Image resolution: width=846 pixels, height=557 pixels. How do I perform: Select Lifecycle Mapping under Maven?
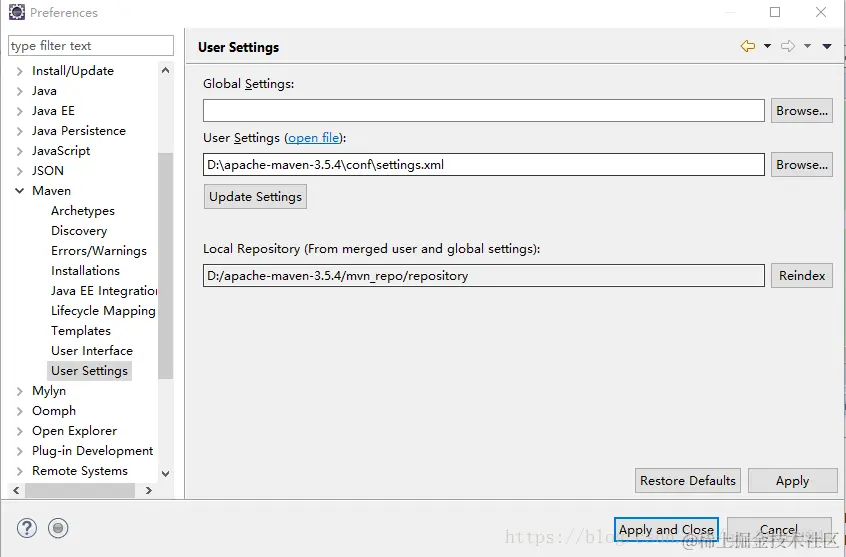point(103,311)
